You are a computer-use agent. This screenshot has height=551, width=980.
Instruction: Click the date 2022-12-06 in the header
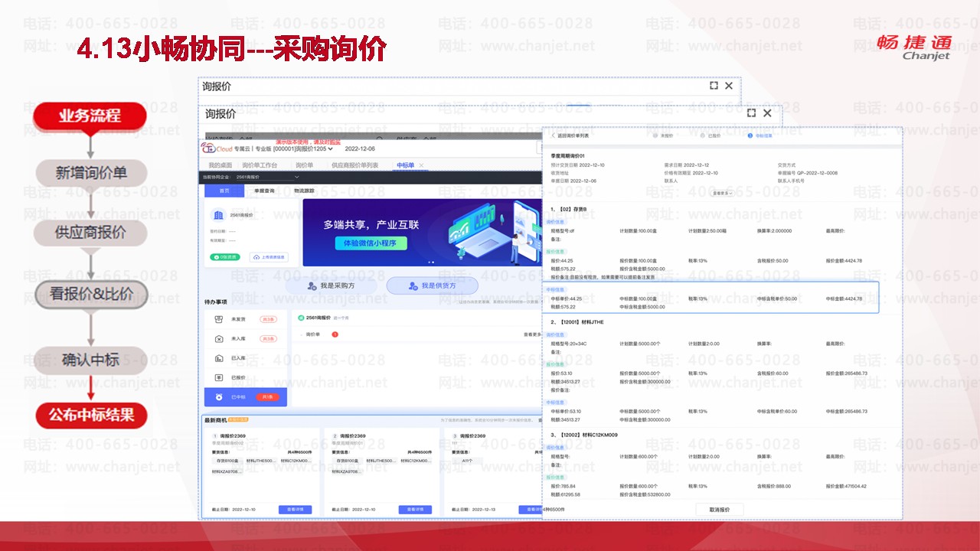(x=361, y=149)
